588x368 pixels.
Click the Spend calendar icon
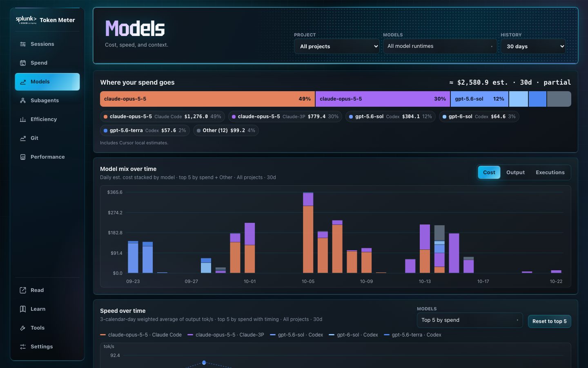[x=23, y=63]
